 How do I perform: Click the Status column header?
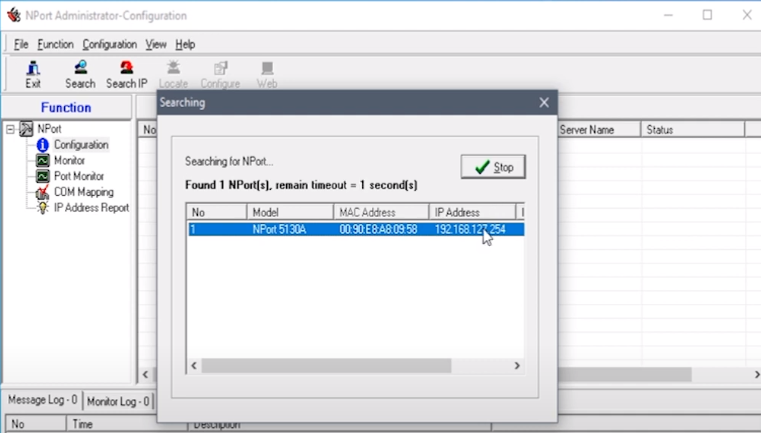(693, 130)
